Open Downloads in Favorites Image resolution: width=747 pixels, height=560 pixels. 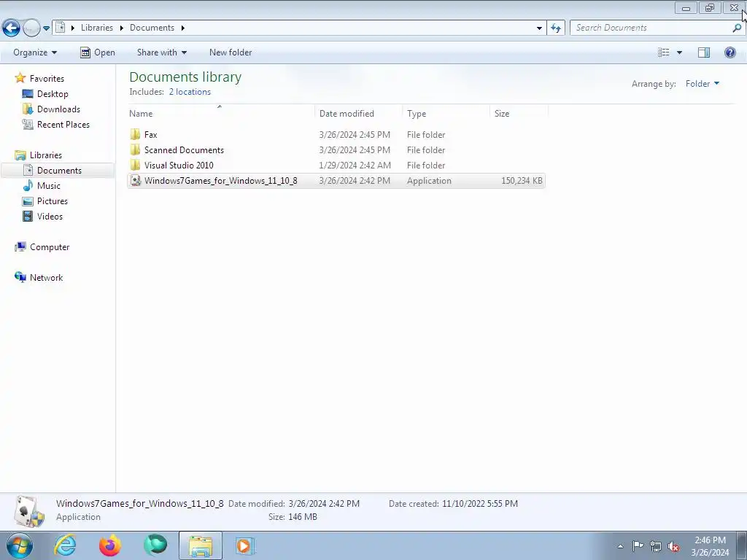[52, 109]
